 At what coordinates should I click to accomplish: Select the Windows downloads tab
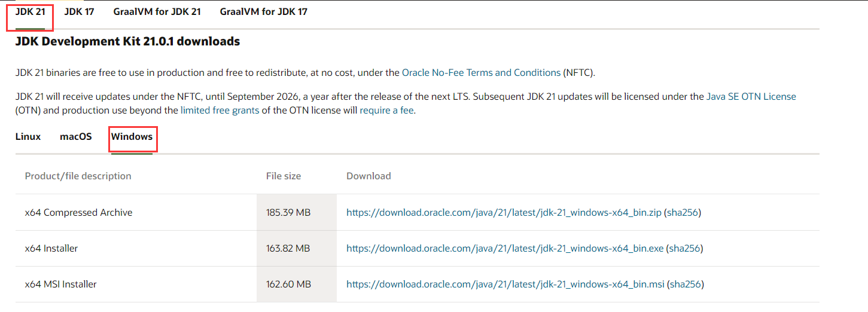tap(132, 136)
